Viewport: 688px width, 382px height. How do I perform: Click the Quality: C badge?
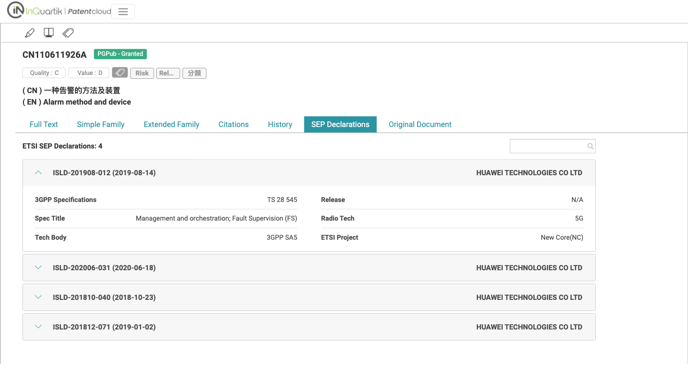[x=44, y=73]
